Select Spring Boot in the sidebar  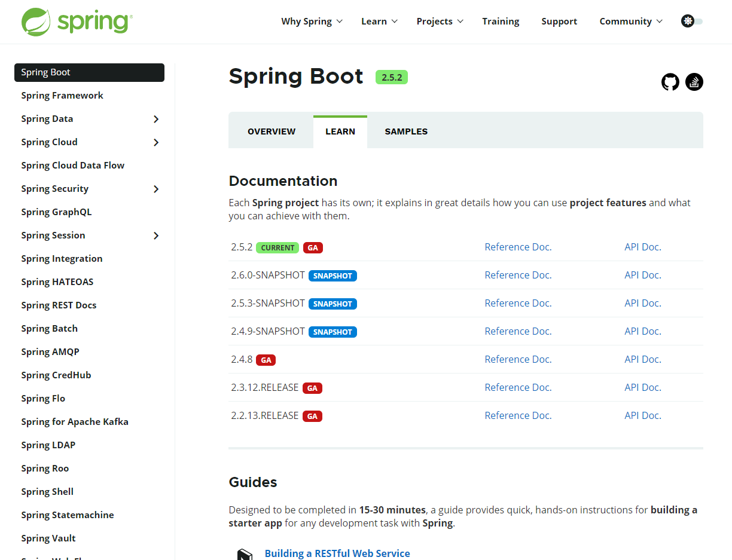(x=89, y=72)
